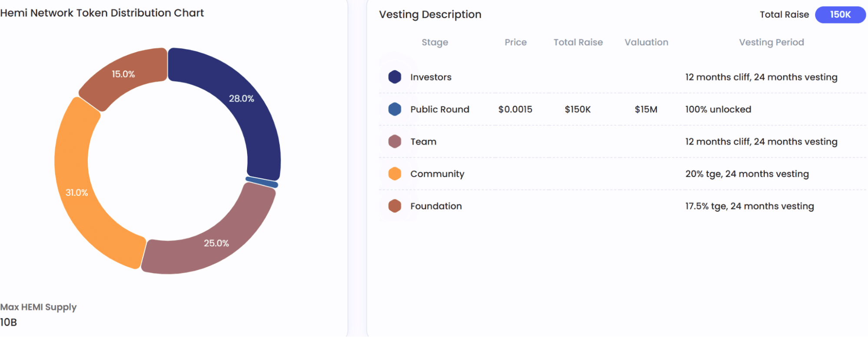The width and height of the screenshot is (868, 337).
Task: Click the Vesting Period column header
Action: [x=771, y=43]
